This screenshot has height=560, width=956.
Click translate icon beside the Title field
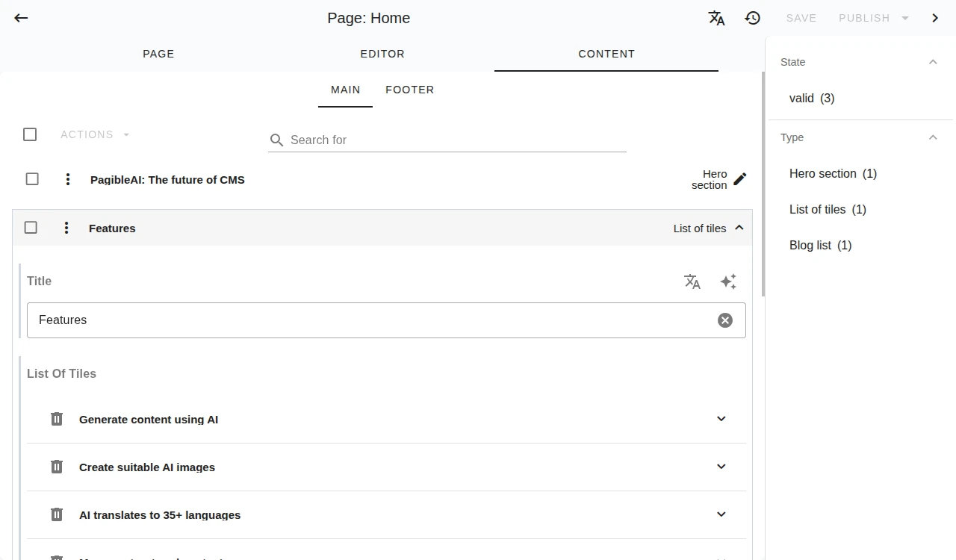[692, 281]
